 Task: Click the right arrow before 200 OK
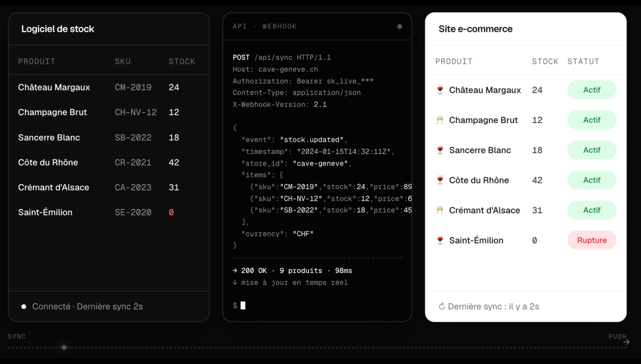235,270
